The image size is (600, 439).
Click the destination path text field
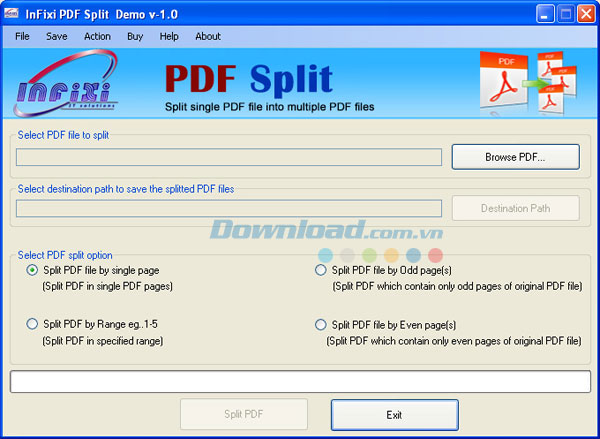click(x=229, y=208)
